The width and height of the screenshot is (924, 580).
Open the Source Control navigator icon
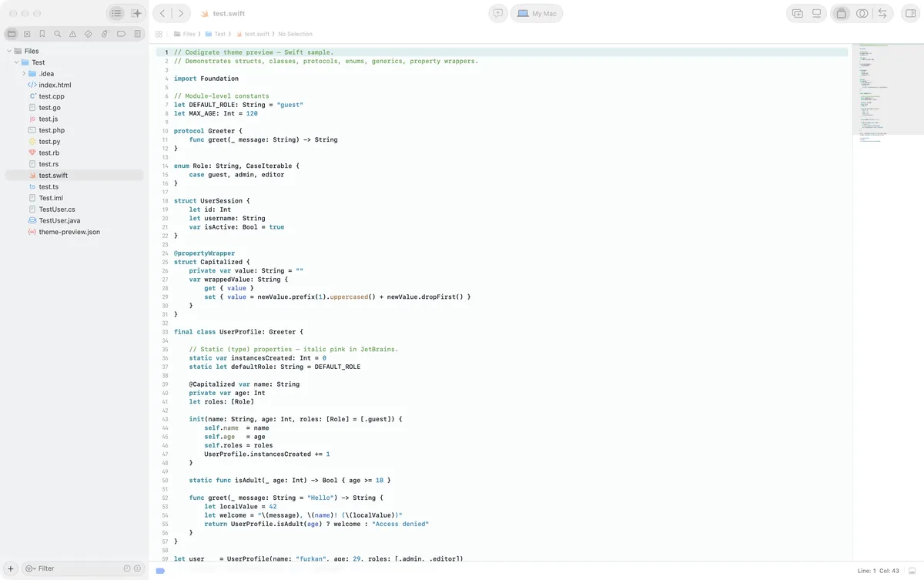(27, 34)
